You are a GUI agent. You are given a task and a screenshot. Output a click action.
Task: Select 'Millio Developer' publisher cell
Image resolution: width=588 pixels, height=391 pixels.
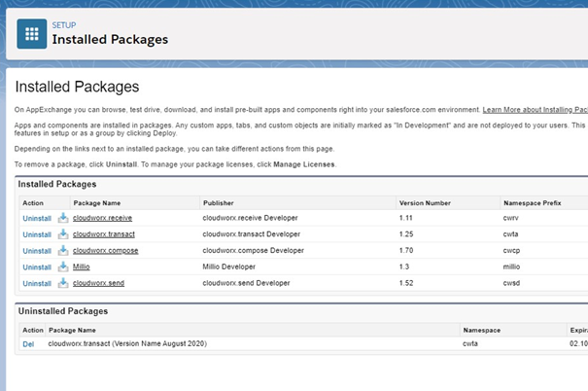click(x=228, y=267)
